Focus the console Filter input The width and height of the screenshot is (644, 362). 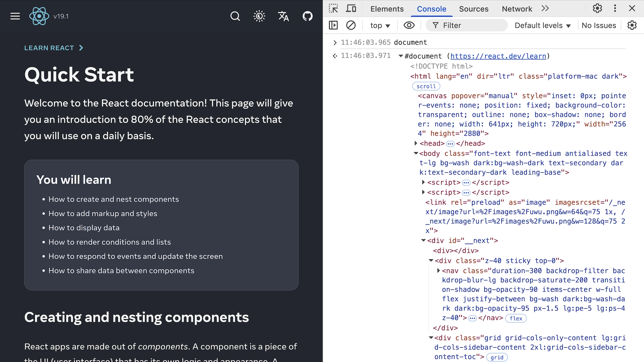470,25
